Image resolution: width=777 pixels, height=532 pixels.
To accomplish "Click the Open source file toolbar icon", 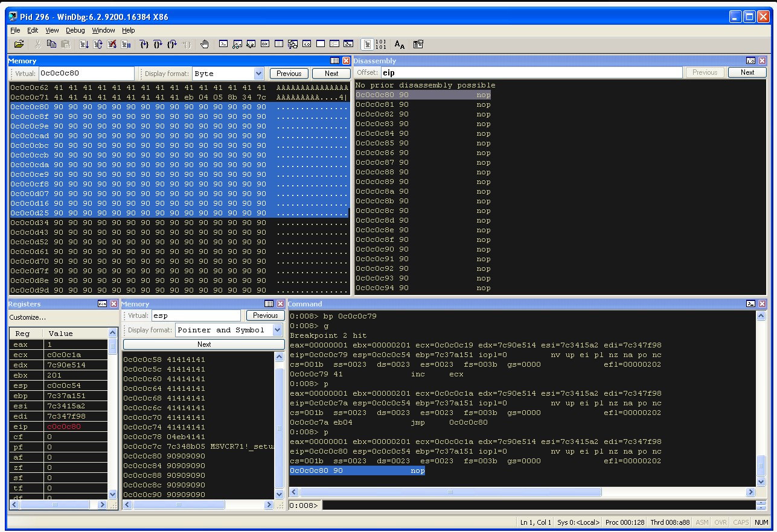I will (x=19, y=44).
